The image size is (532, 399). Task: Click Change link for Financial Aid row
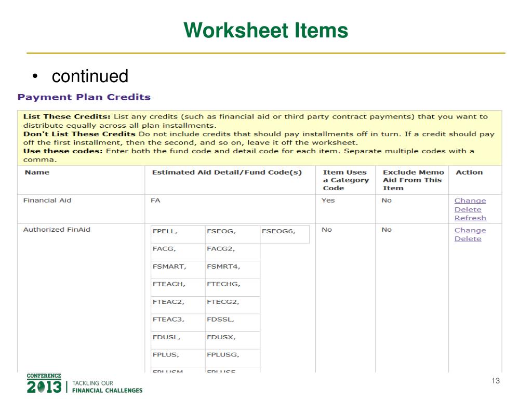470,201
